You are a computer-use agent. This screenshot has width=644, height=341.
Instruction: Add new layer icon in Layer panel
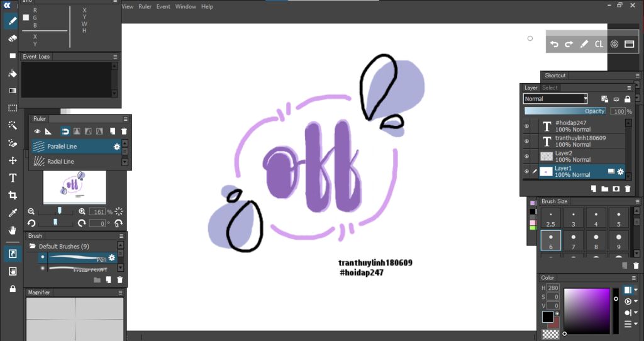[x=594, y=189]
